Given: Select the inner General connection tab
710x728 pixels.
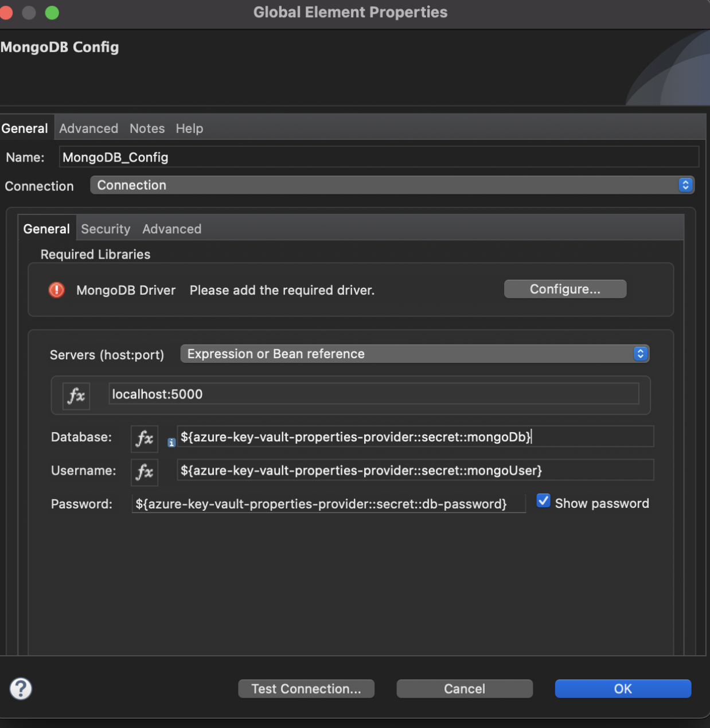Looking at the screenshot, I should click(46, 229).
